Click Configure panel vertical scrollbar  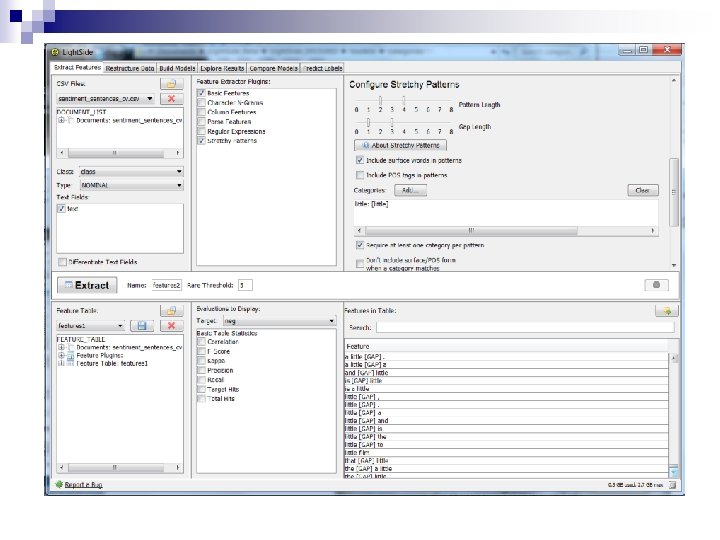point(674,174)
